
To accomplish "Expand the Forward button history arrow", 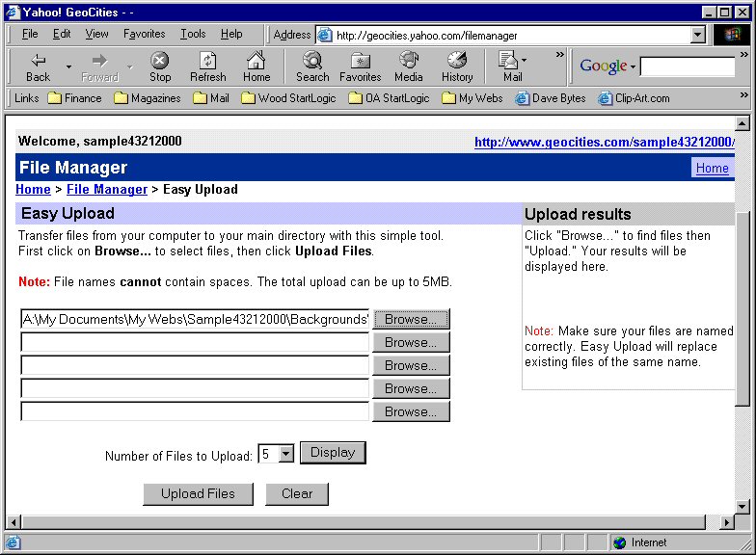I will point(129,66).
